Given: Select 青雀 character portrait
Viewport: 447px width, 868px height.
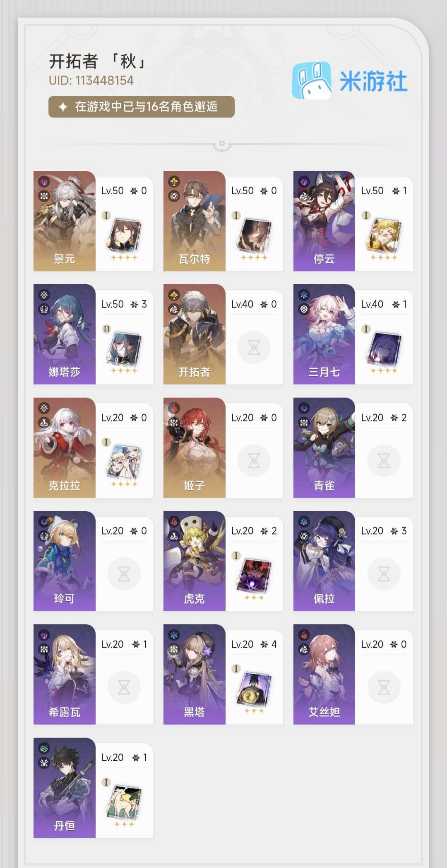Looking at the screenshot, I should 324,447.
